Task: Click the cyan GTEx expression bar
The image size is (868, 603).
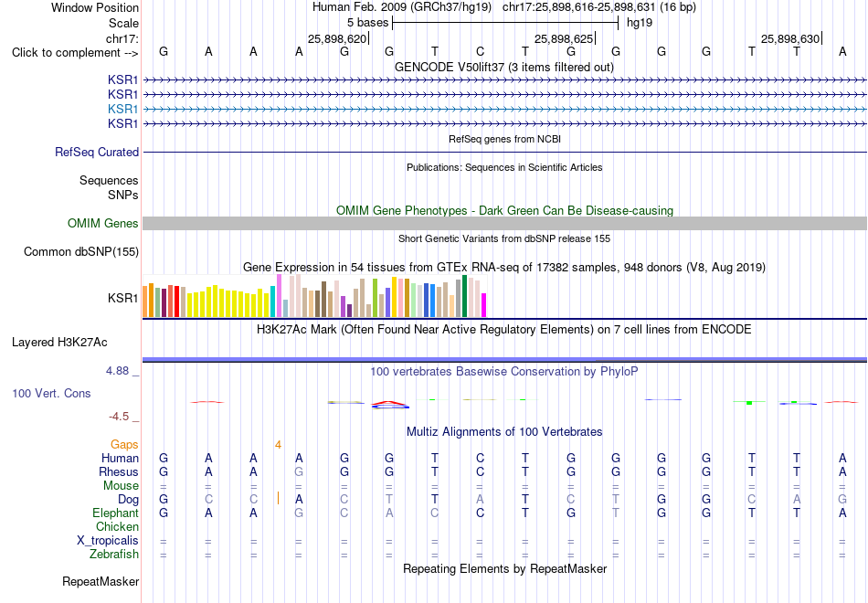Action: coord(273,301)
